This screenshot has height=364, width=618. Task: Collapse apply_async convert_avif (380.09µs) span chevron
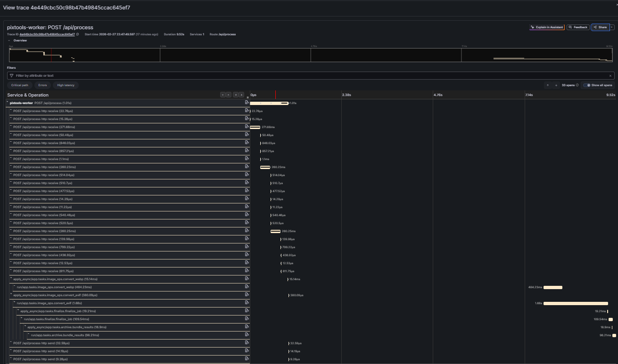click(x=11, y=294)
